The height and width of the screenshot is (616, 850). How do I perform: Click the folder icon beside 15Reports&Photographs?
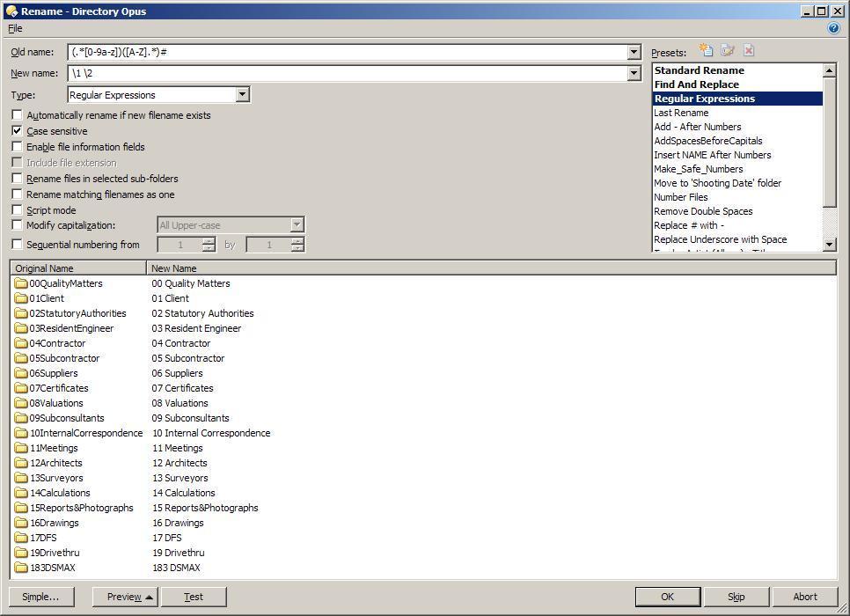[x=21, y=508]
